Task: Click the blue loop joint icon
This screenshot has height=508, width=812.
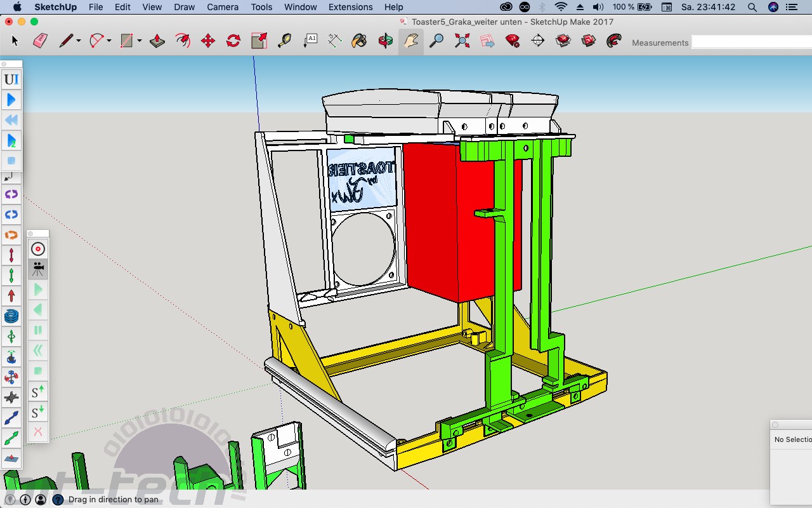Action: click(x=11, y=215)
